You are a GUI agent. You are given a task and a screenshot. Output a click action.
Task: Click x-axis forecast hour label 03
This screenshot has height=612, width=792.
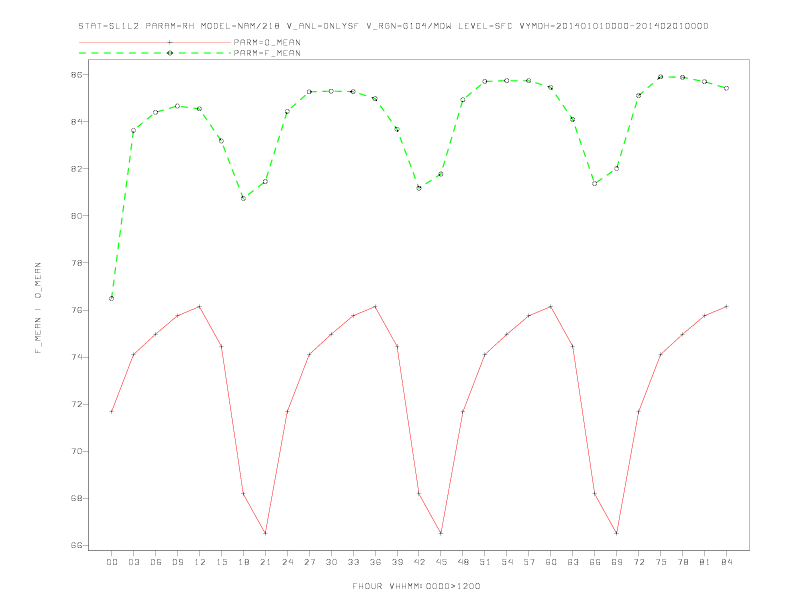click(133, 562)
